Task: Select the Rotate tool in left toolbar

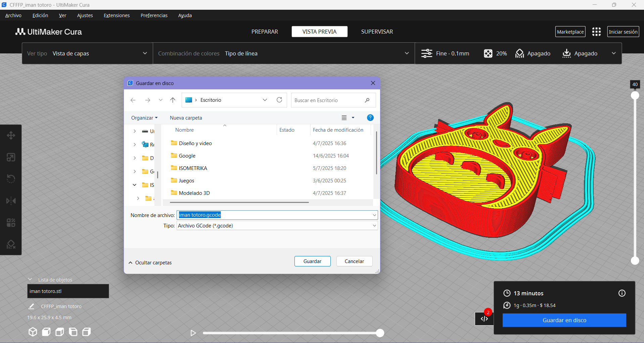Action: click(x=11, y=179)
